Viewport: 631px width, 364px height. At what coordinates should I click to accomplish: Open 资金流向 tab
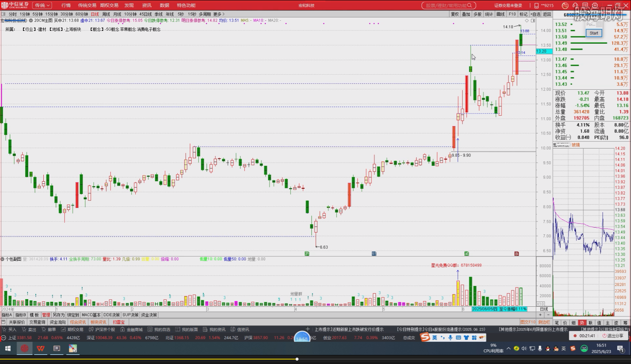(x=57, y=322)
